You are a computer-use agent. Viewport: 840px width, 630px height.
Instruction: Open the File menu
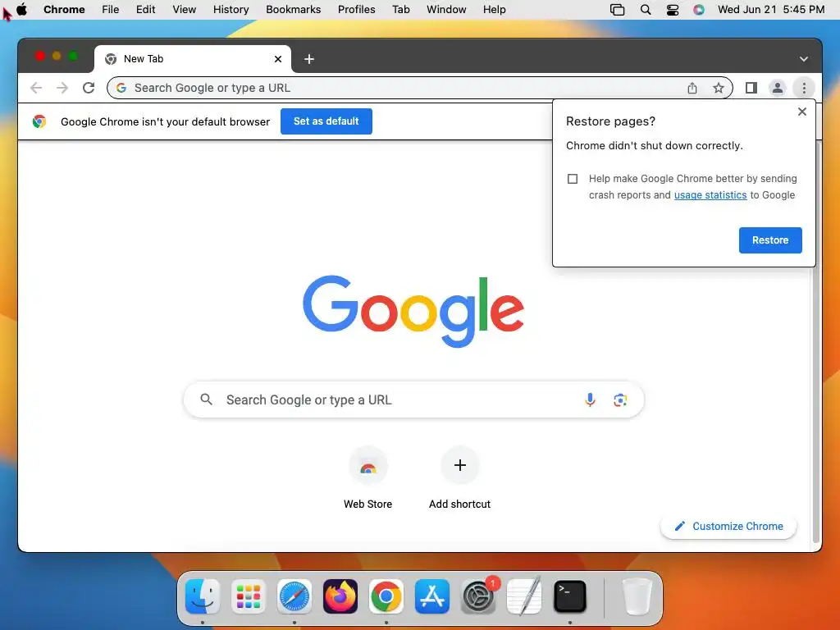[111, 10]
